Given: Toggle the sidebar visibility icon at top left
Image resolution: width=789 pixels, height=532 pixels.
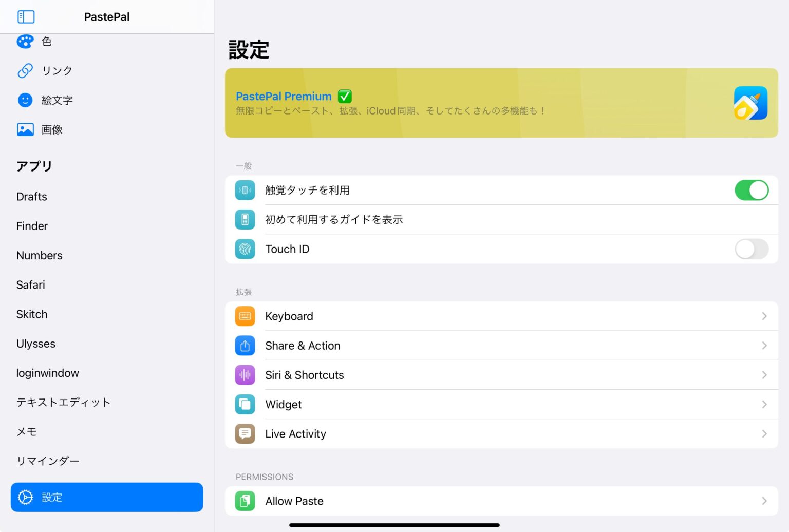Looking at the screenshot, I should (x=26, y=16).
